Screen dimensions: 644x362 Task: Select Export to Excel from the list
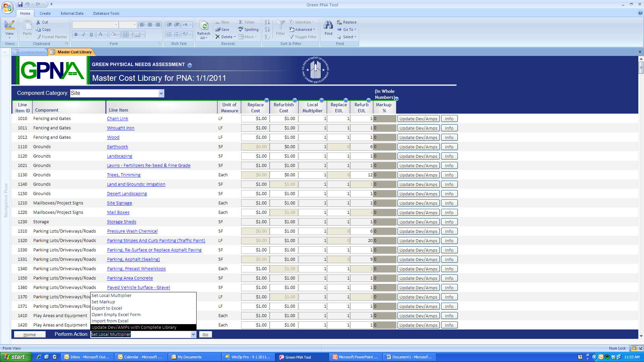pos(107,308)
